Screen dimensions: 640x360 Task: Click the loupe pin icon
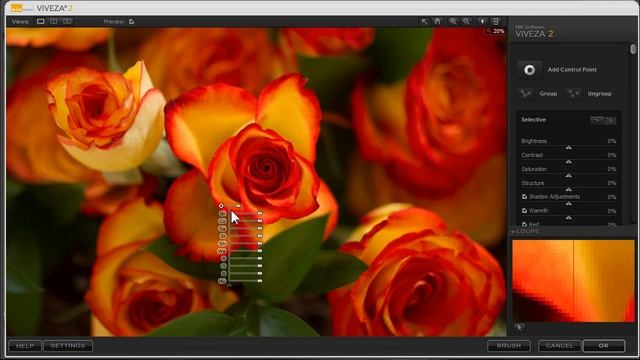click(x=519, y=327)
